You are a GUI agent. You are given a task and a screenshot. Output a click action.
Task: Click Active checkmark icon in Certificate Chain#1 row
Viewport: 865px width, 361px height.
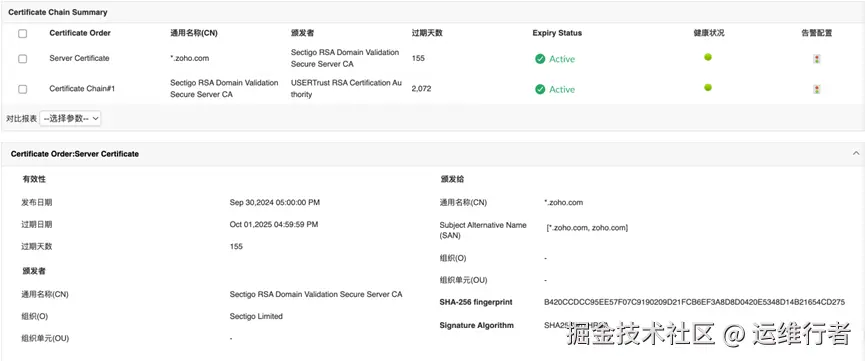tap(540, 89)
